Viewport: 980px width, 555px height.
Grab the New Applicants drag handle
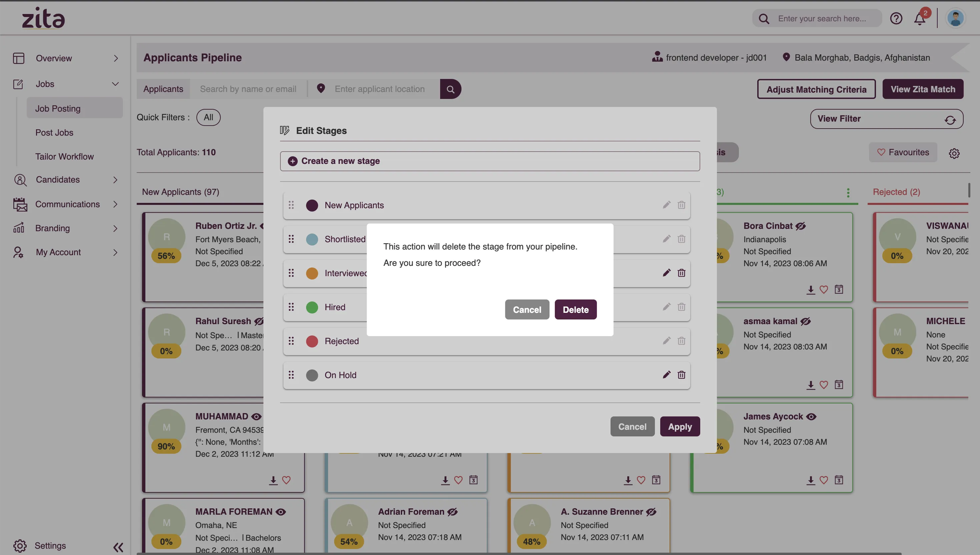[x=291, y=205]
